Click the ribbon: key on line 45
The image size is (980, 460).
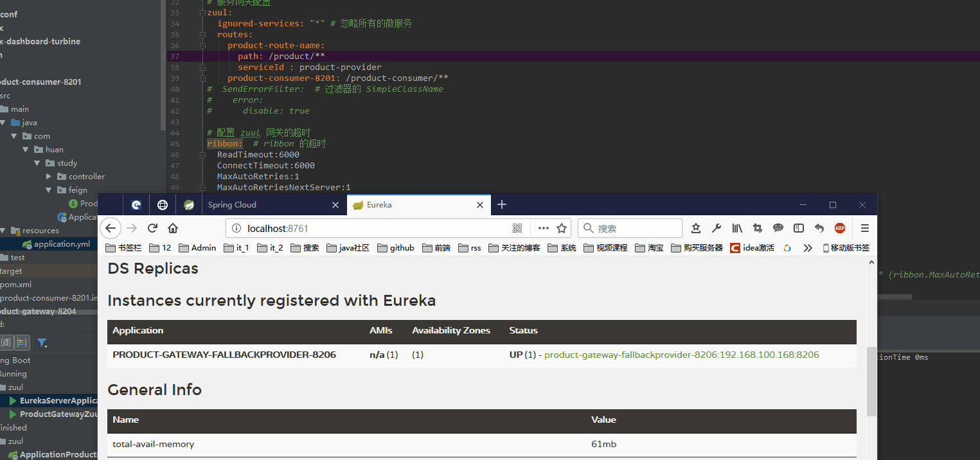tap(224, 144)
